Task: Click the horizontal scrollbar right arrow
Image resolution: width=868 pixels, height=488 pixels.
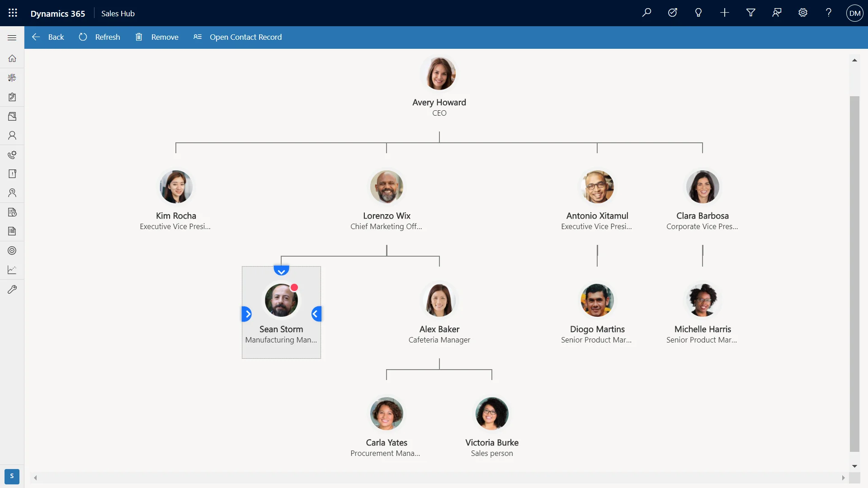Action: tap(843, 478)
